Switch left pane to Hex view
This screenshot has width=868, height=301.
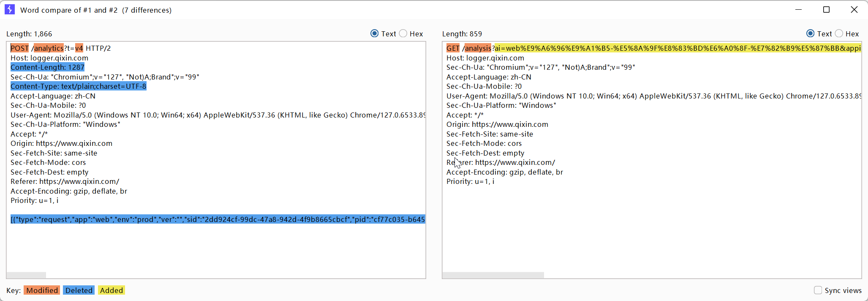403,33
